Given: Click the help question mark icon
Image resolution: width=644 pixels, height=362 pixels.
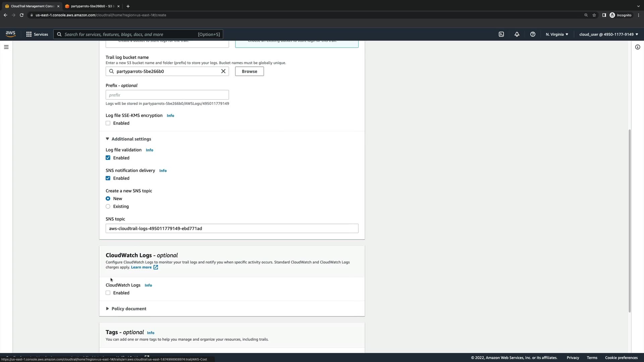Looking at the screenshot, I should pyautogui.click(x=533, y=34).
